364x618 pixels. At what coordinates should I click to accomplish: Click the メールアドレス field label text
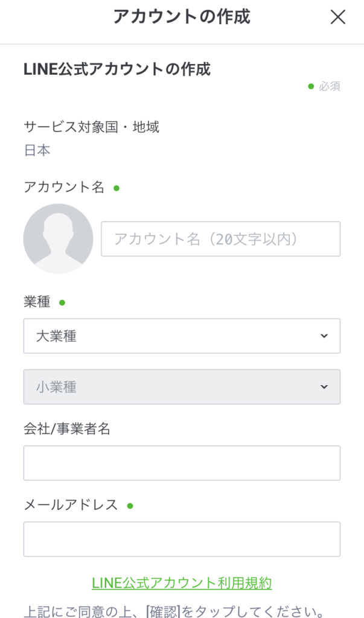[71, 505]
